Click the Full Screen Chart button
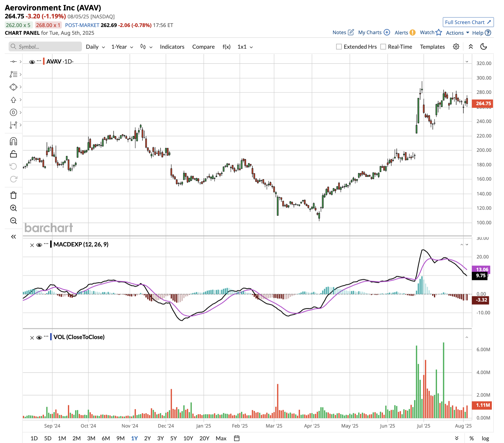This screenshot has width=504, height=443. pos(468,22)
